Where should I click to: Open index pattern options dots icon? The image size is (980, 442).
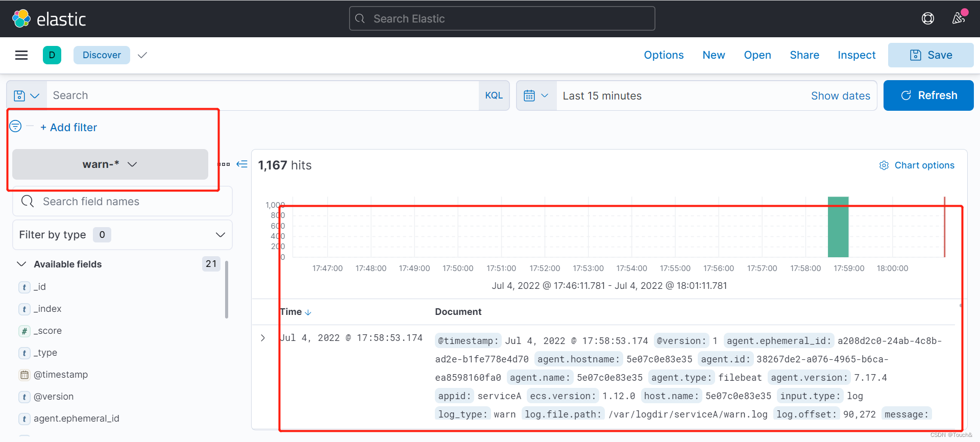pos(224,164)
